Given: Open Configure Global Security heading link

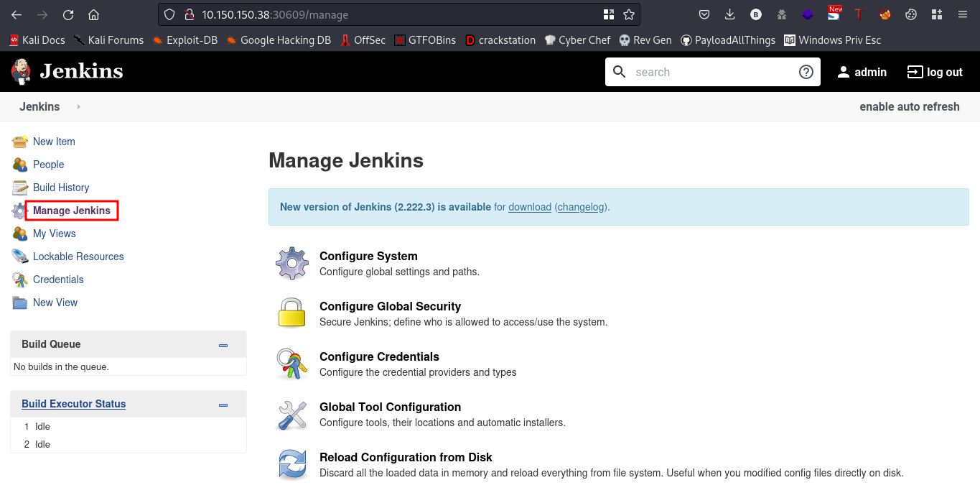Looking at the screenshot, I should [x=390, y=306].
